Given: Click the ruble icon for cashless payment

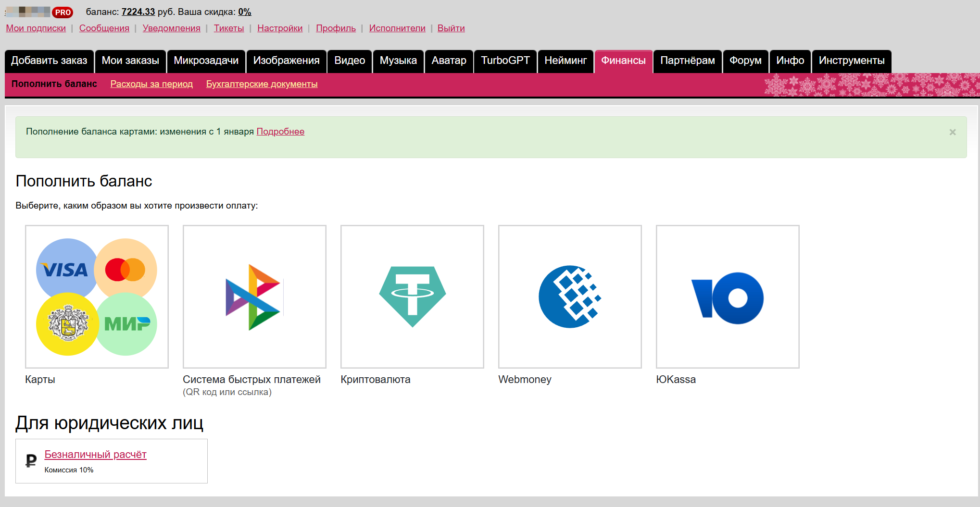Looking at the screenshot, I should click(31, 461).
